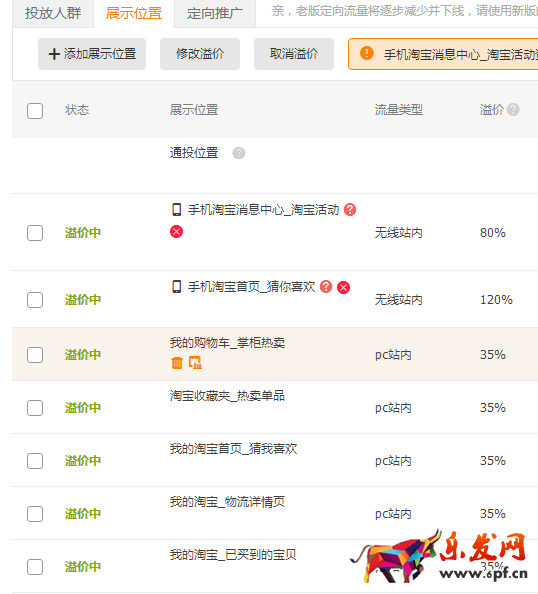538x594 pixels.
Task: Check the box for 手机淘宝消息中心_淘宝活动 row
Action: [35, 233]
